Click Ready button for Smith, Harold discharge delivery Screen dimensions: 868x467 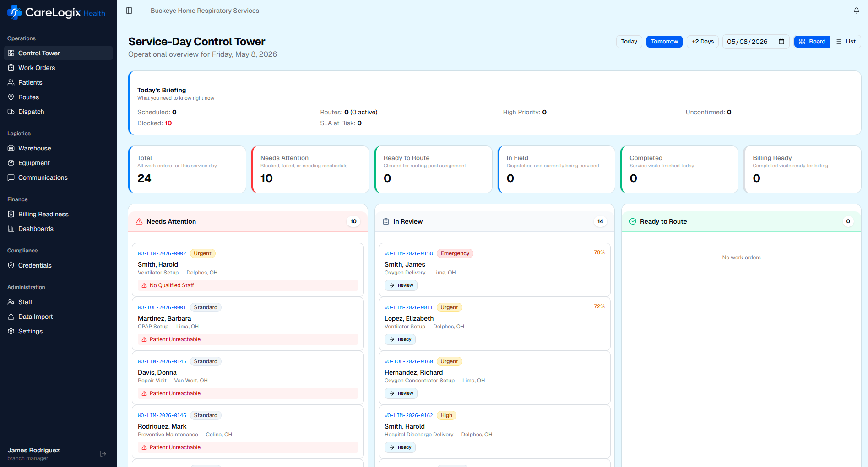[400, 447]
